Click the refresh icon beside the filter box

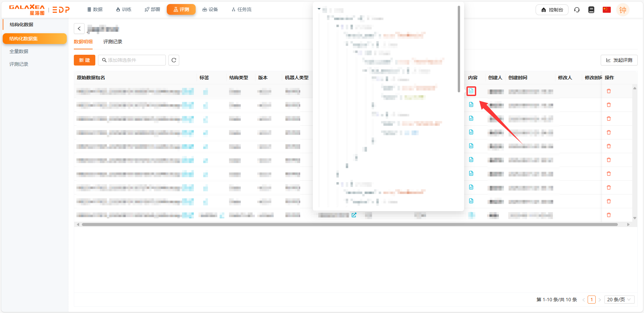coord(174,60)
